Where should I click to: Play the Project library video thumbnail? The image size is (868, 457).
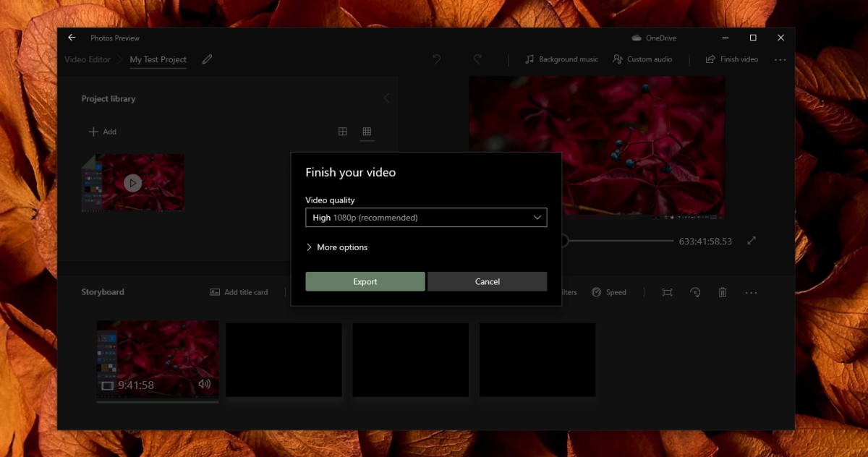[x=132, y=182]
